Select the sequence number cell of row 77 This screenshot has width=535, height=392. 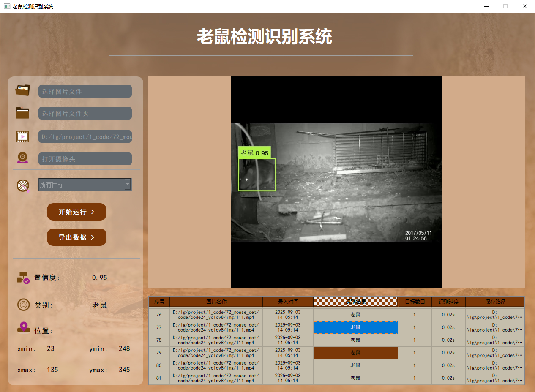click(159, 327)
